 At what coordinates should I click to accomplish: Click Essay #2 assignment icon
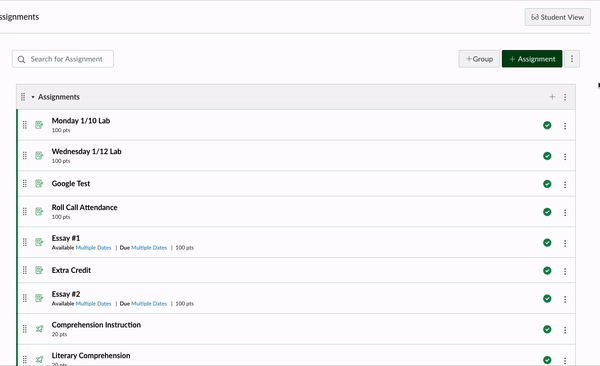click(x=39, y=298)
